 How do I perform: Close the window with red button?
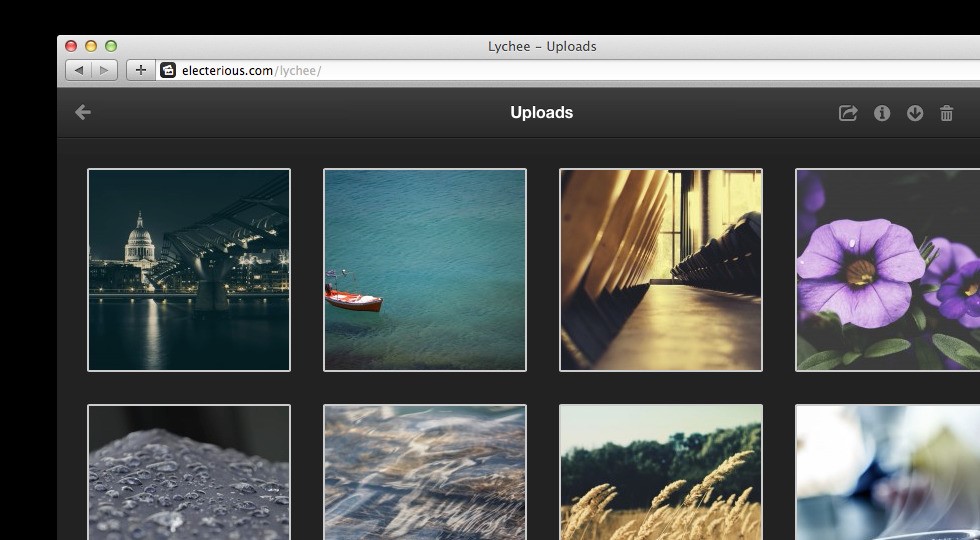click(x=71, y=46)
